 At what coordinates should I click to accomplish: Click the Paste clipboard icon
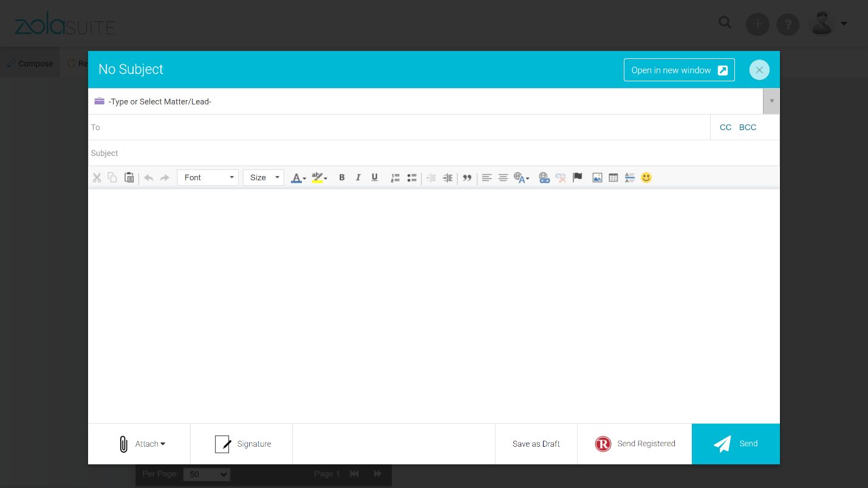(129, 178)
